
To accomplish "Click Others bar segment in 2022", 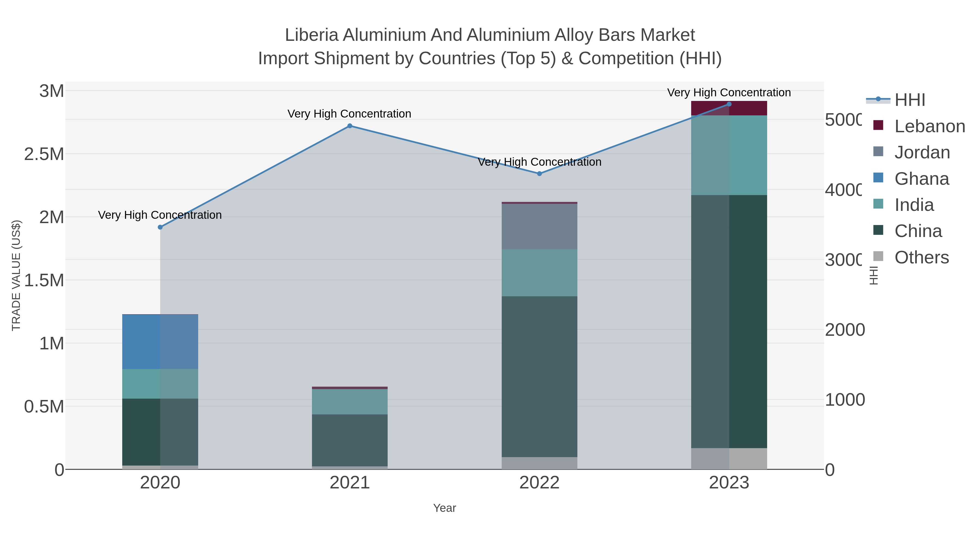I will [x=540, y=463].
